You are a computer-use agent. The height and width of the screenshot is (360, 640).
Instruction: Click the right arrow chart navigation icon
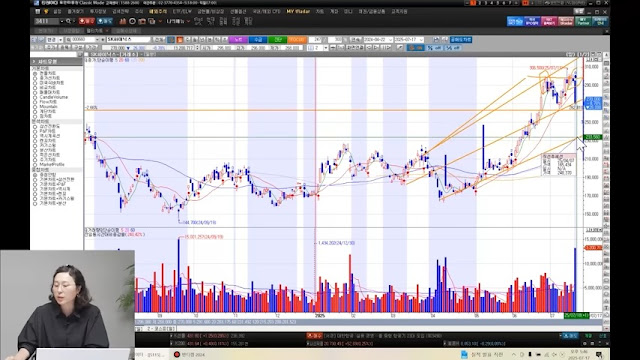376,48
